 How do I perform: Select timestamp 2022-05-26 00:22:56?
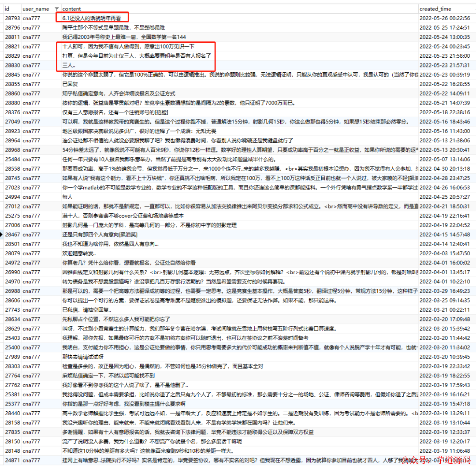[445, 18]
